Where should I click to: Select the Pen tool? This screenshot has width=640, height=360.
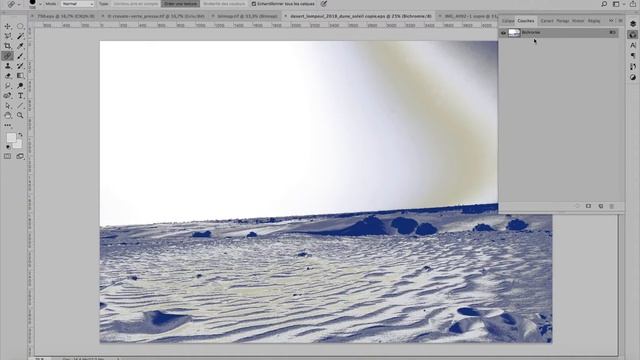tap(8, 96)
